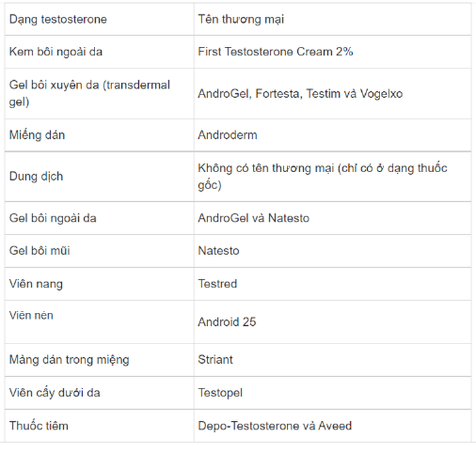Click the 'Testopel' cell
The height and width of the screenshot is (453, 476).
point(333,392)
